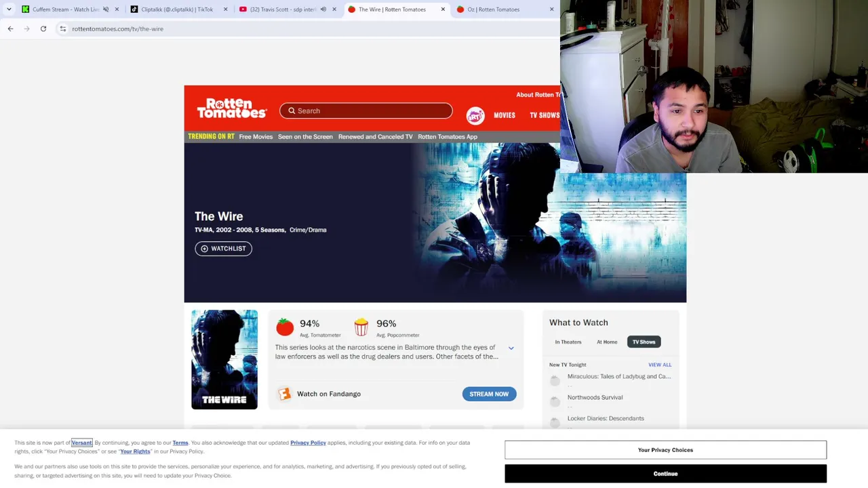Screen dimensions: 868x488
Task: Click the Rotten Tomatoes search field
Action: [x=366, y=110]
